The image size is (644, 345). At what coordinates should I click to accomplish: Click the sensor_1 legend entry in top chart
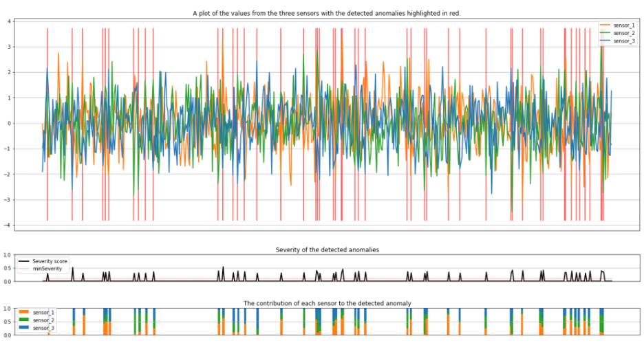pos(617,25)
